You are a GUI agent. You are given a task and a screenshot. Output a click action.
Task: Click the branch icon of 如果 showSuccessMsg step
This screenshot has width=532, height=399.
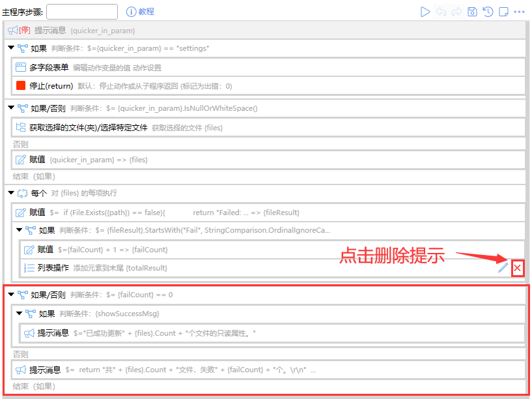click(x=31, y=314)
